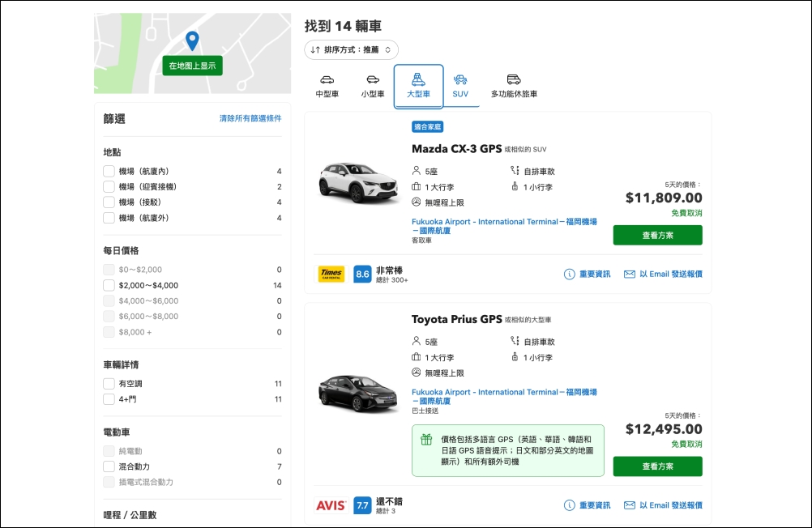Image resolution: width=812 pixels, height=528 pixels.
Task: Click envelope icon in Toyota Prius card
Action: click(x=629, y=505)
